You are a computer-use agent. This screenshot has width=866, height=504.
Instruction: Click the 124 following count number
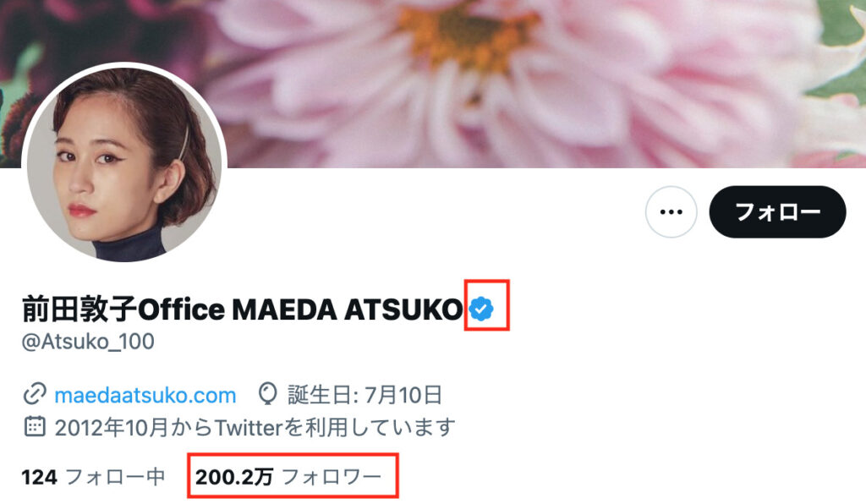(x=39, y=477)
